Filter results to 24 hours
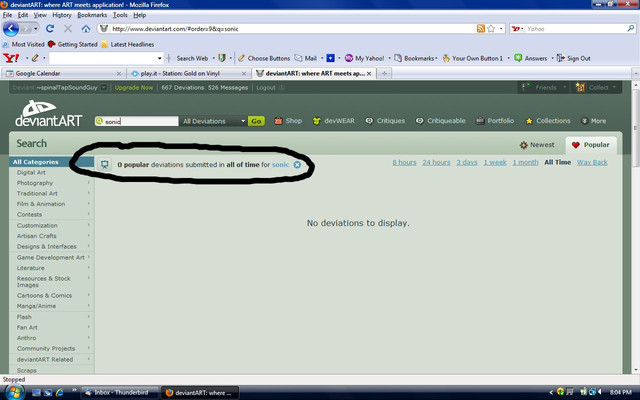Screen dimensions: 640x400 pos(436,162)
